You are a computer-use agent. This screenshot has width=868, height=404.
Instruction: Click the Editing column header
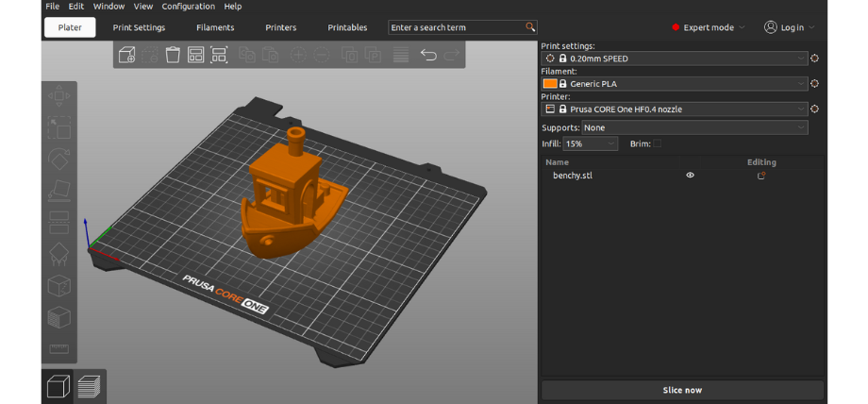coord(761,162)
